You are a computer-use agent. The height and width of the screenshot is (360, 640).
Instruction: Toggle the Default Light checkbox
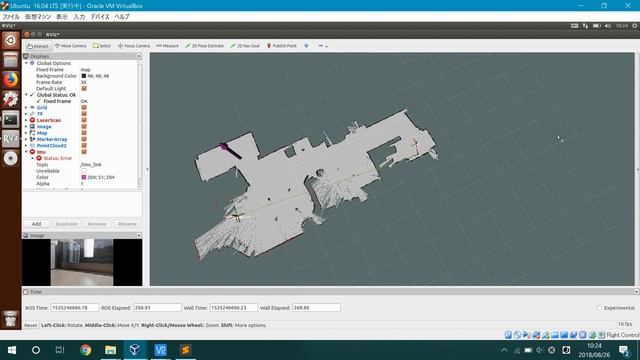point(84,89)
